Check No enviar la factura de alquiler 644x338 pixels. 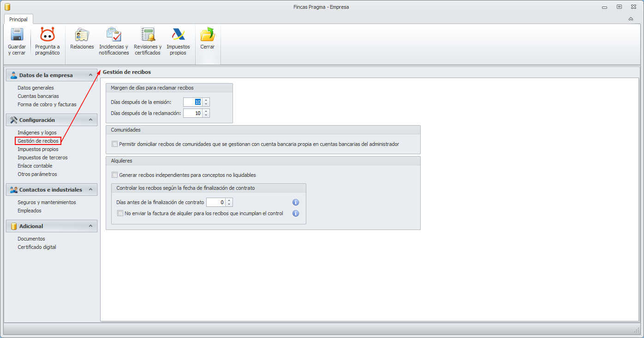(120, 213)
